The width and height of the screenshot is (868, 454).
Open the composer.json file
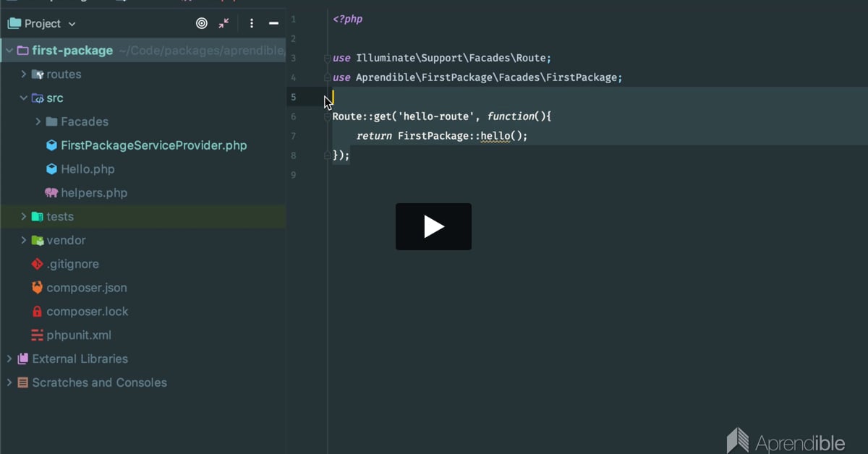[86, 288]
